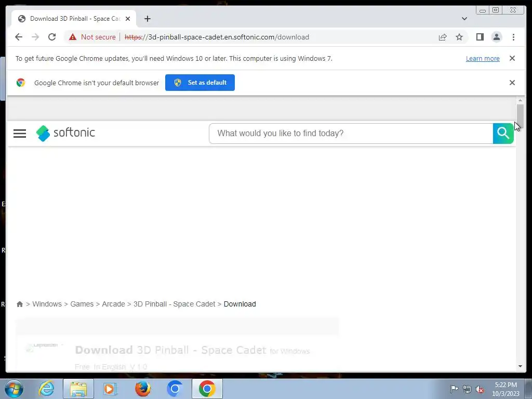Go to home via breadcrumb house icon
Viewport: 532px width, 399px height.
pyautogui.click(x=20, y=304)
